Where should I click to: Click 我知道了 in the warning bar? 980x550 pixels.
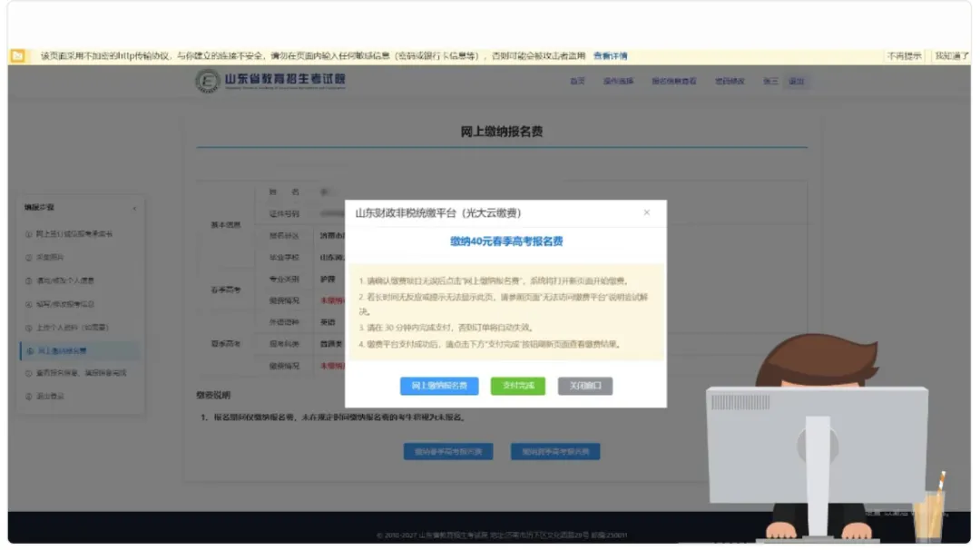coord(951,55)
